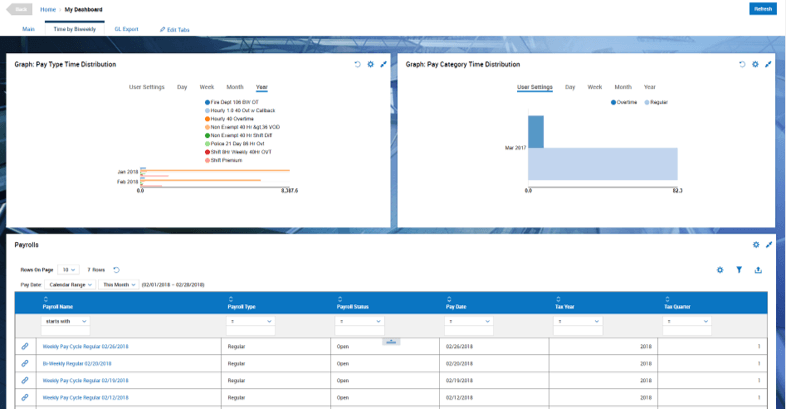Open Calendar Range dropdown

pyautogui.click(x=70, y=285)
